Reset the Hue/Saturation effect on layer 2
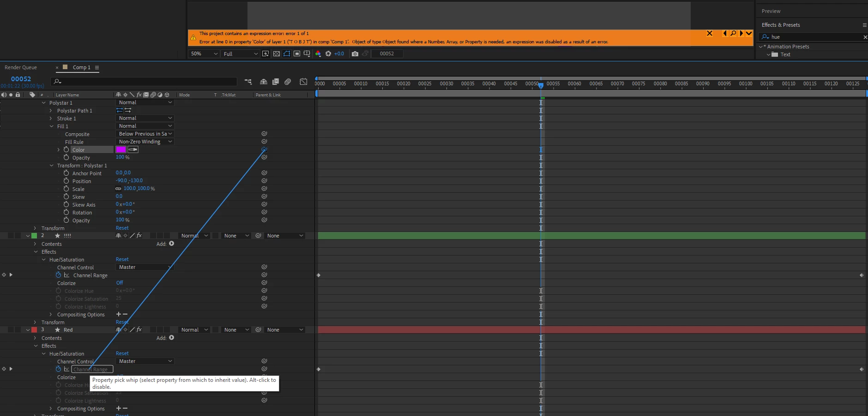 click(x=122, y=259)
